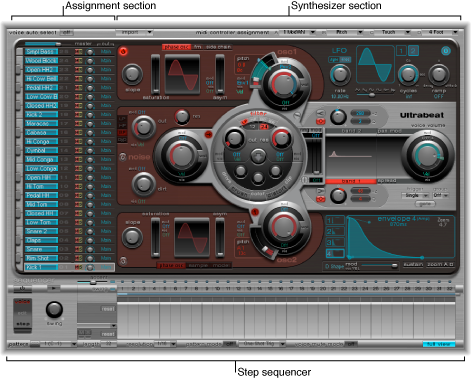Select EQ band 1 shelving type icon

point(320,191)
